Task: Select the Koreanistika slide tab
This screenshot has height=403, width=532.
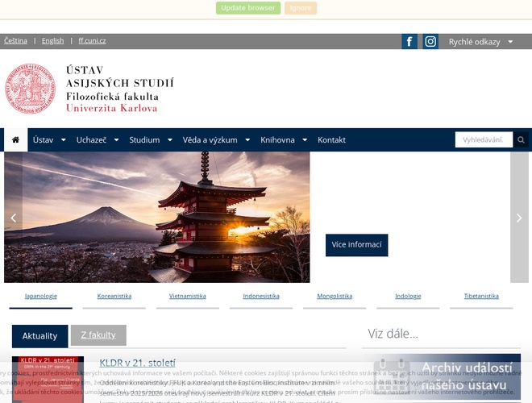Action: 114,296
